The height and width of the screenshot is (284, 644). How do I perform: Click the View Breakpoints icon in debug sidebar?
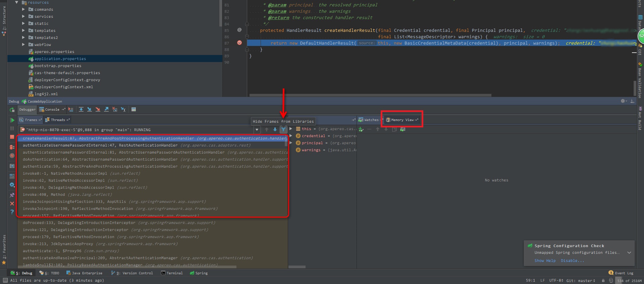click(x=12, y=147)
